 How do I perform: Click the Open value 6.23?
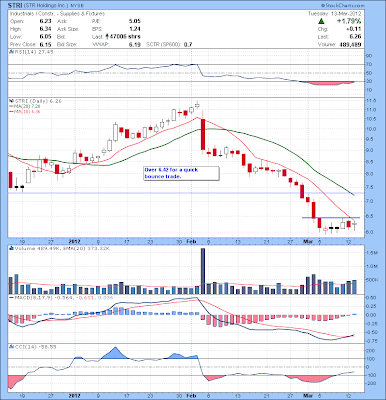pos(45,21)
